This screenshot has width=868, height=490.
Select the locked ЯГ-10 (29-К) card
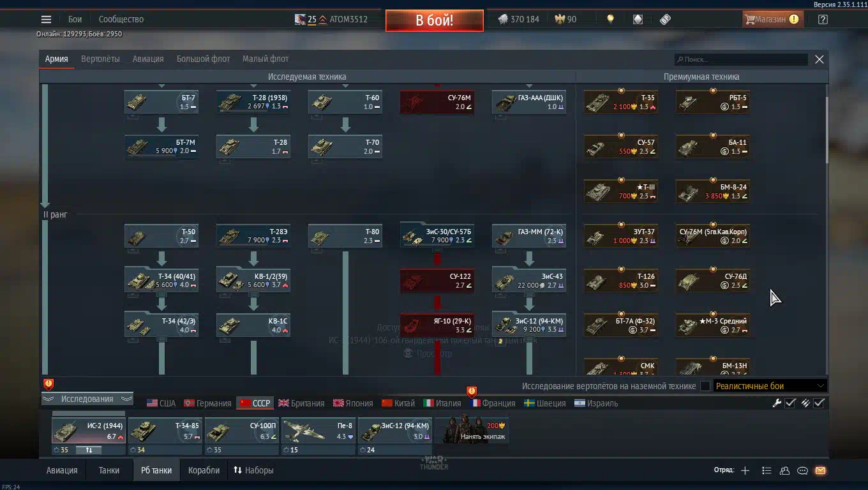[x=437, y=325]
